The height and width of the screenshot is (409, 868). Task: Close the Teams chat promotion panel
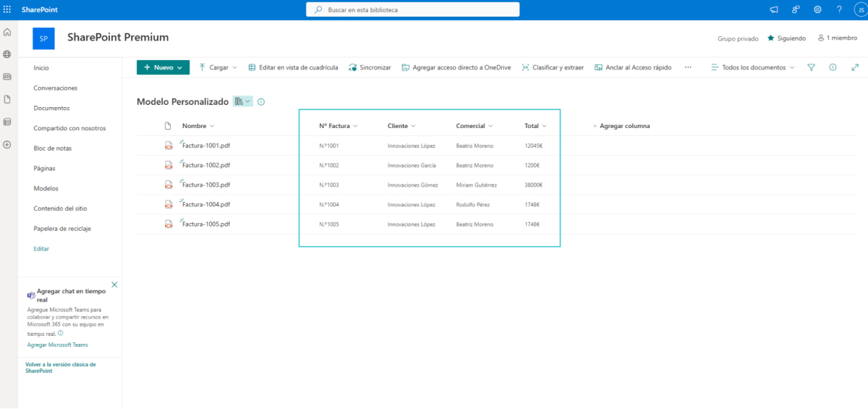(x=114, y=284)
